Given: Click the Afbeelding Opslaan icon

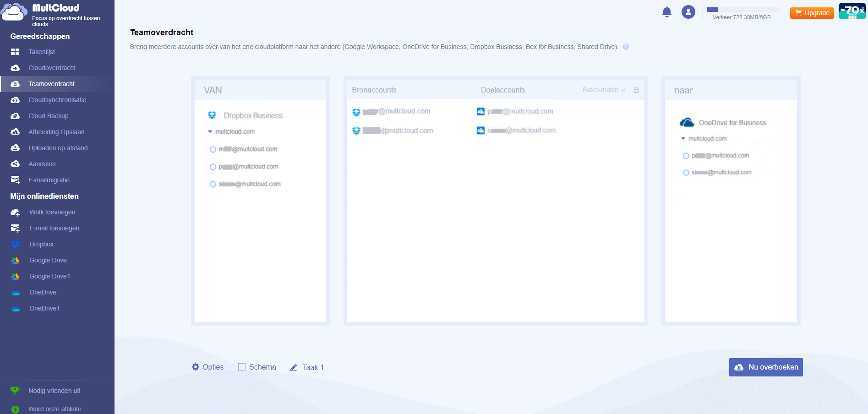Looking at the screenshot, I should (x=15, y=132).
